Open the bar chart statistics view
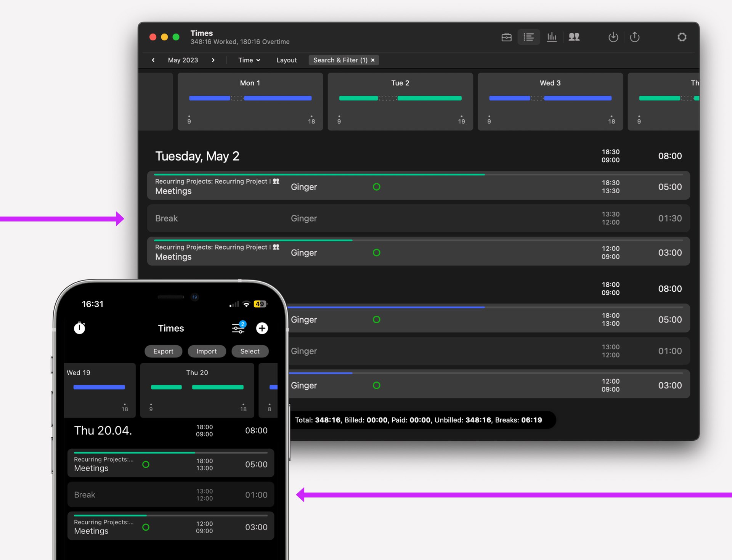The height and width of the screenshot is (560, 732). pyautogui.click(x=552, y=37)
